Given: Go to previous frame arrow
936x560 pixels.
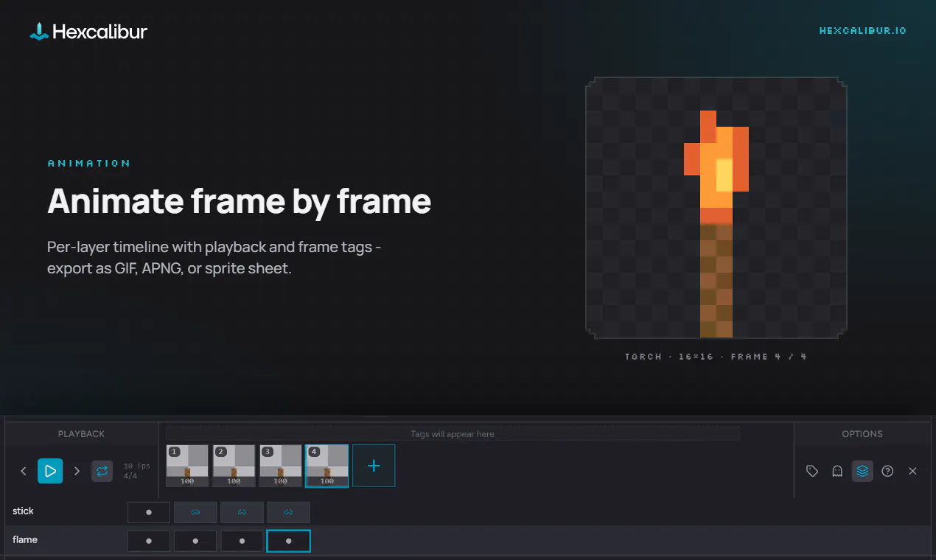Looking at the screenshot, I should 24,471.
